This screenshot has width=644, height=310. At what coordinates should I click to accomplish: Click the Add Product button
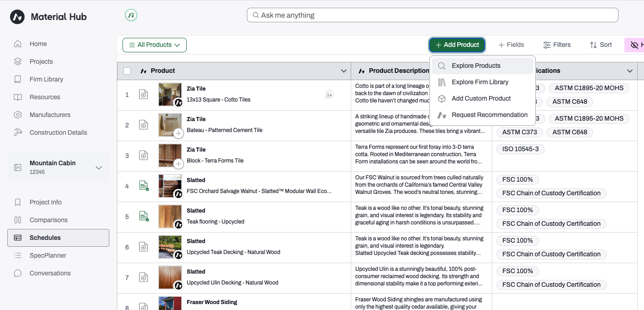[457, 45]
